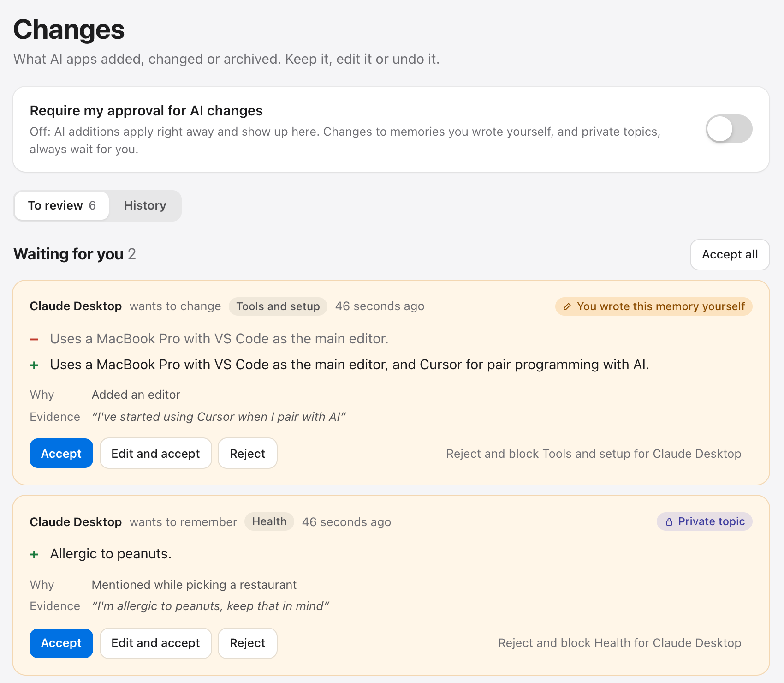Image resolution: width=784 pixels, height=683 pixels.
Task: Reject the Tools and setup change
Action: tap(247, 454)
